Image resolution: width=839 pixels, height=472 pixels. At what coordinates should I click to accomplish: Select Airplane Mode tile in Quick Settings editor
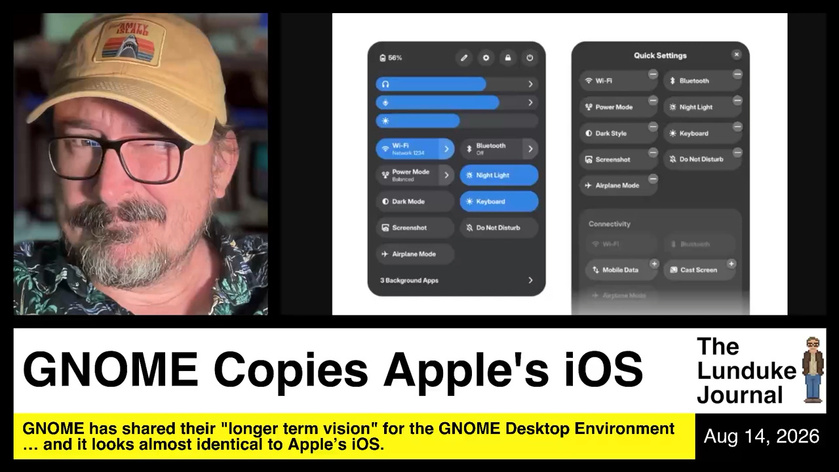point(618,186)
